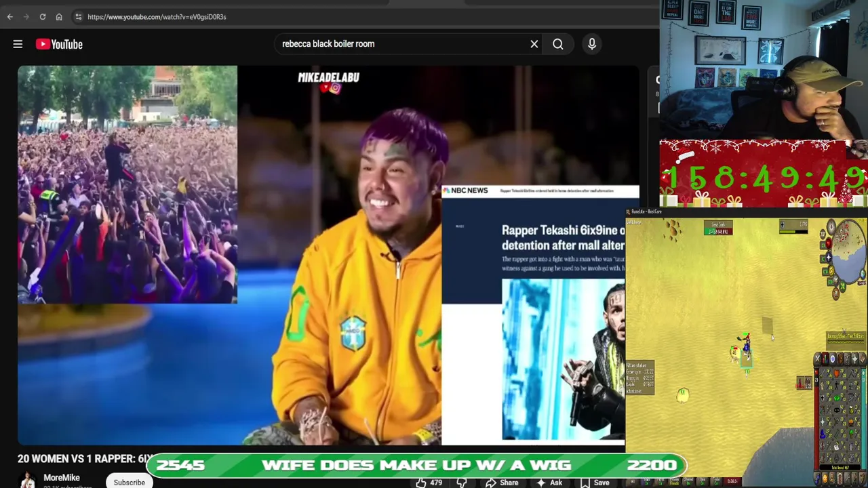868x488 pixels.
Task: Toggle the XP orb beside the minimap
Action: (823, 234)
